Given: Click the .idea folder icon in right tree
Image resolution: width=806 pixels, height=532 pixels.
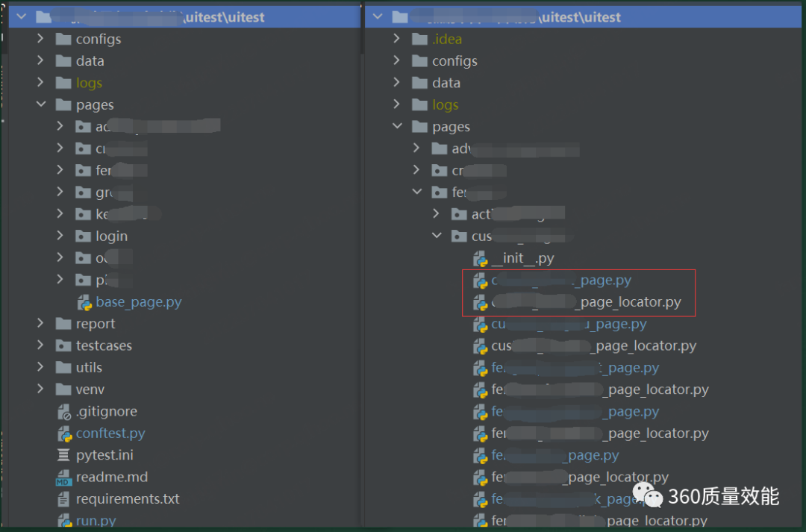Looking at the screenshot, I should click(419, 39).
